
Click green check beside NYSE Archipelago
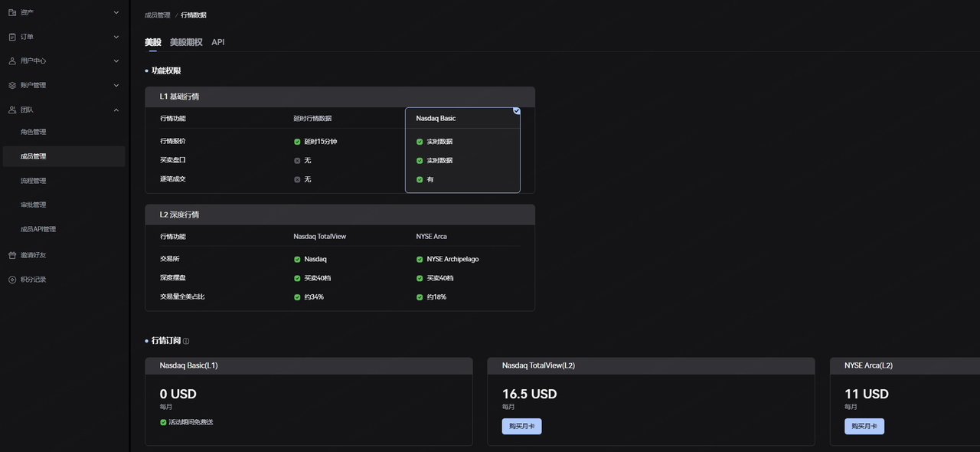pos(420,259)
